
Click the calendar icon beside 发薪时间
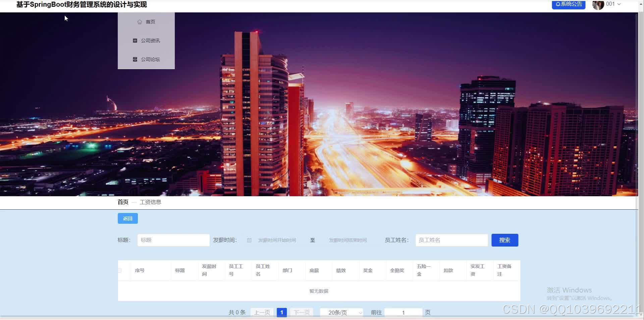click(249, 240)
